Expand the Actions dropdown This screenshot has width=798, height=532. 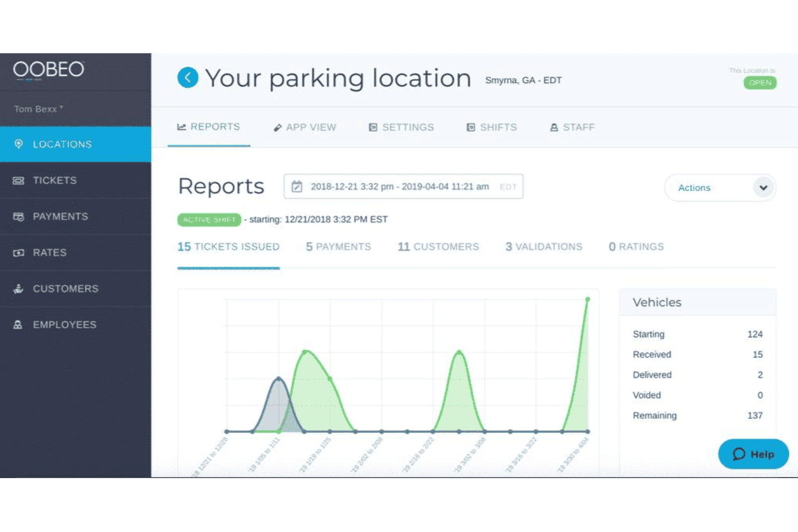coord(720,188)
